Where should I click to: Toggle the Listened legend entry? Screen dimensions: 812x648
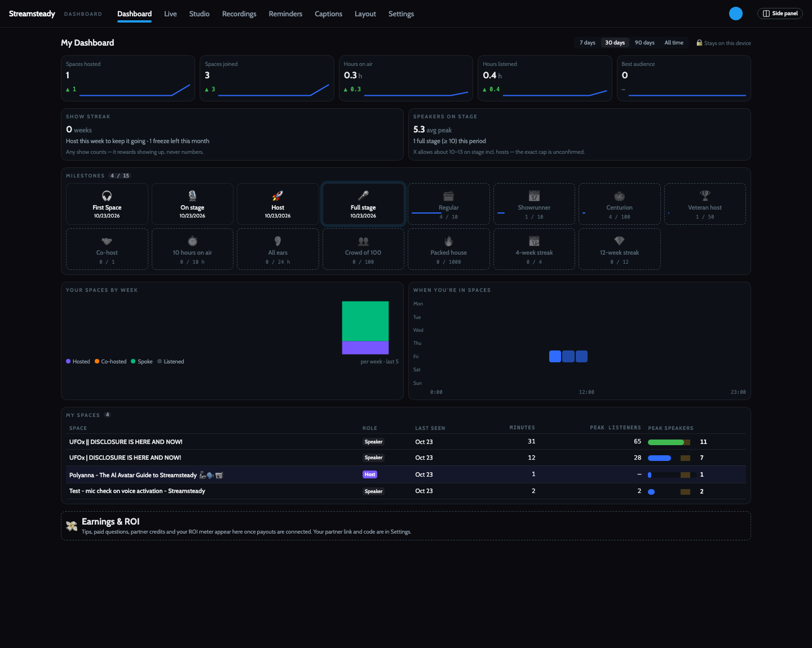click(x=171, y=362)
